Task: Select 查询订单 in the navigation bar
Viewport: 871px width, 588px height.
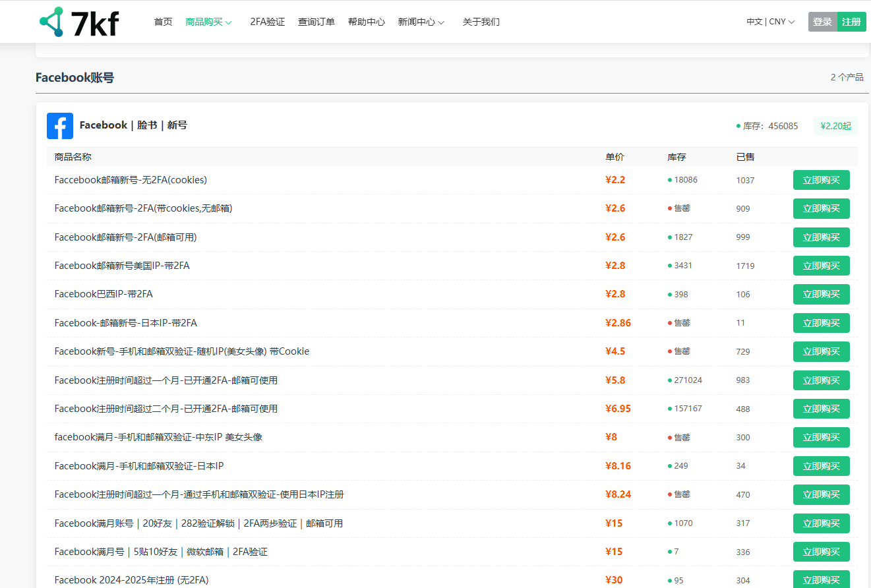Action: (x=316, y=22)
